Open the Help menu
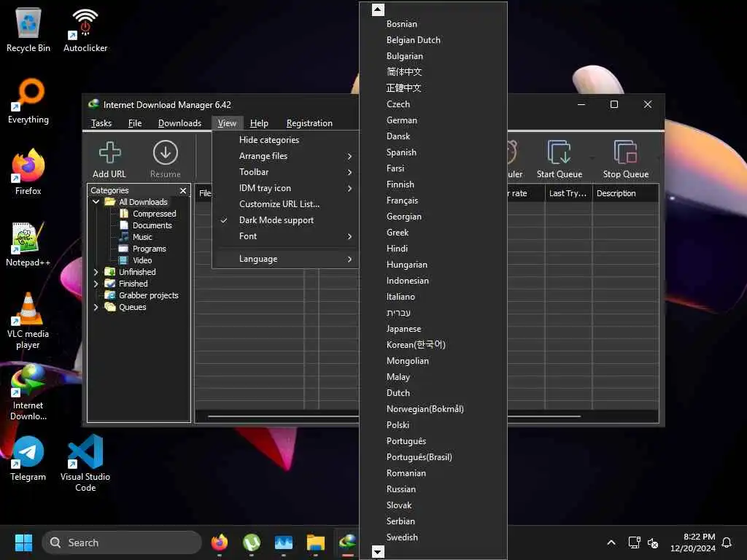 [x=259, y=123]
